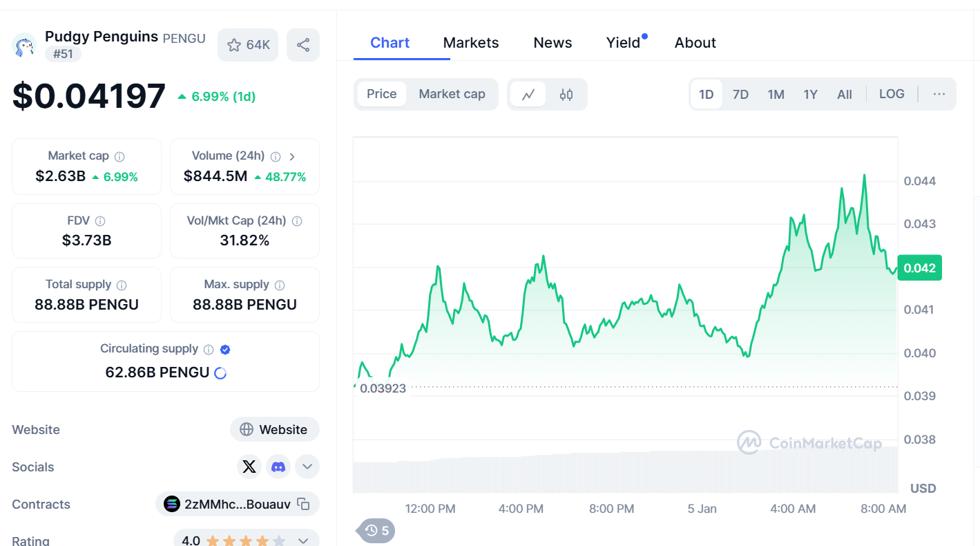Open Max. supply info icon

click(280, 285)
